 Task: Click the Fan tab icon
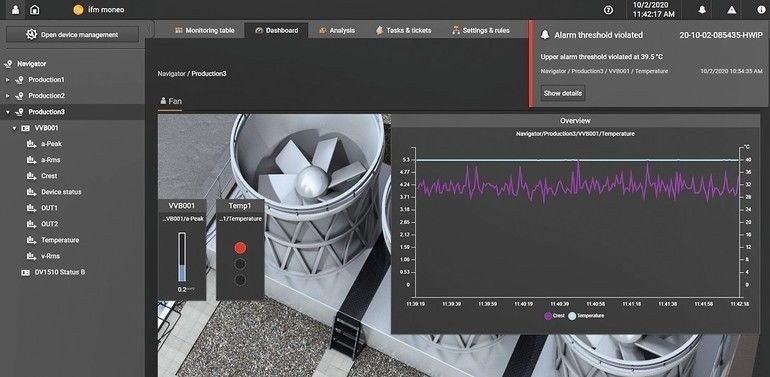click(163, 101)
